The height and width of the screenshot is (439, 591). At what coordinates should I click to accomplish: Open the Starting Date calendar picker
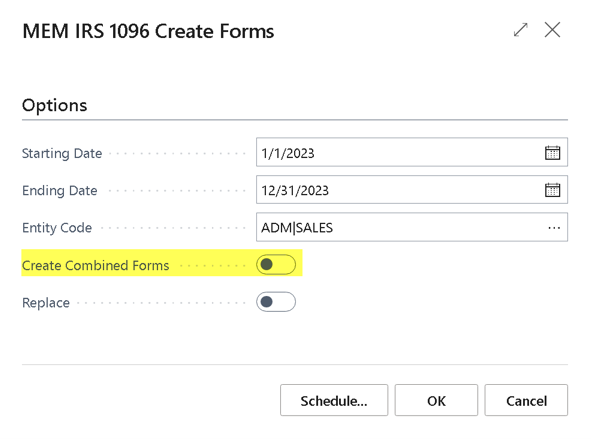coord(552,153)
